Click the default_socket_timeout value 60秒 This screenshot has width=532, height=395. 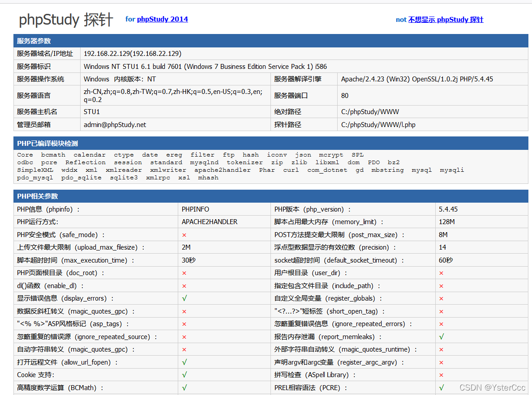pos(446,260)
